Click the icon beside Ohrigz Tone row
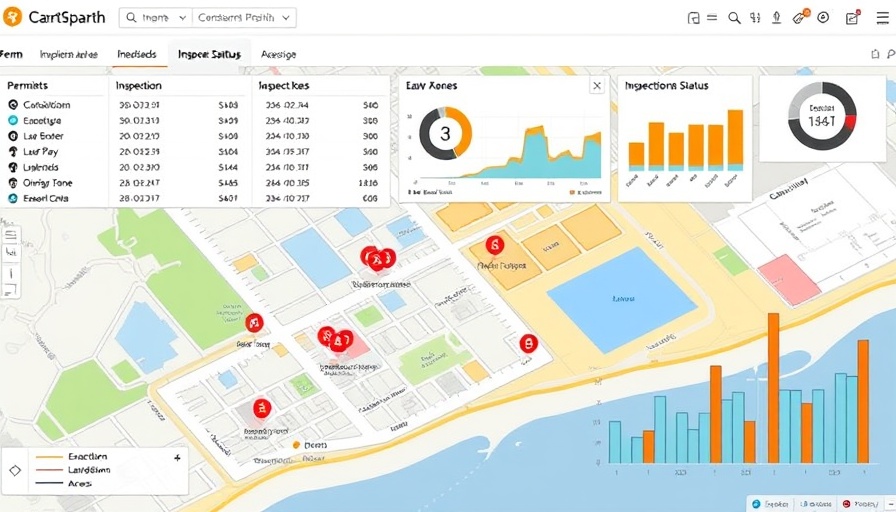The width and height of the screenshot is (896, 512). click(13, 183)
